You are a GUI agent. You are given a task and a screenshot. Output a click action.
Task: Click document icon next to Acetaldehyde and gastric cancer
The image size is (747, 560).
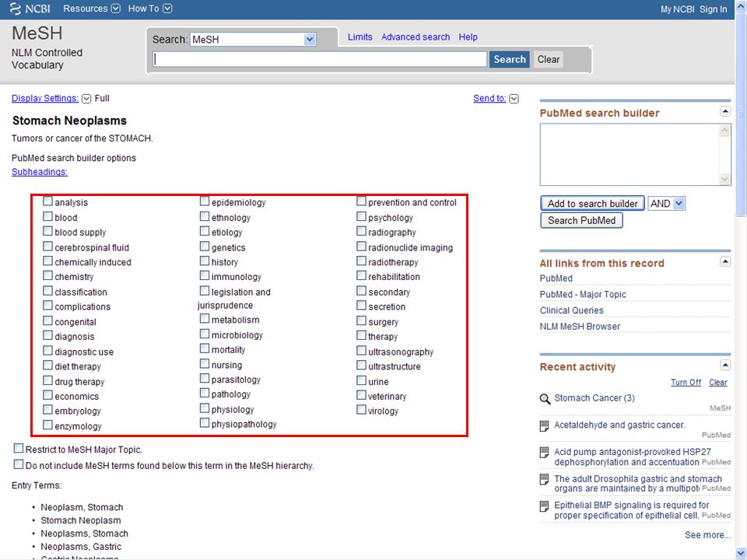(544, 425)
